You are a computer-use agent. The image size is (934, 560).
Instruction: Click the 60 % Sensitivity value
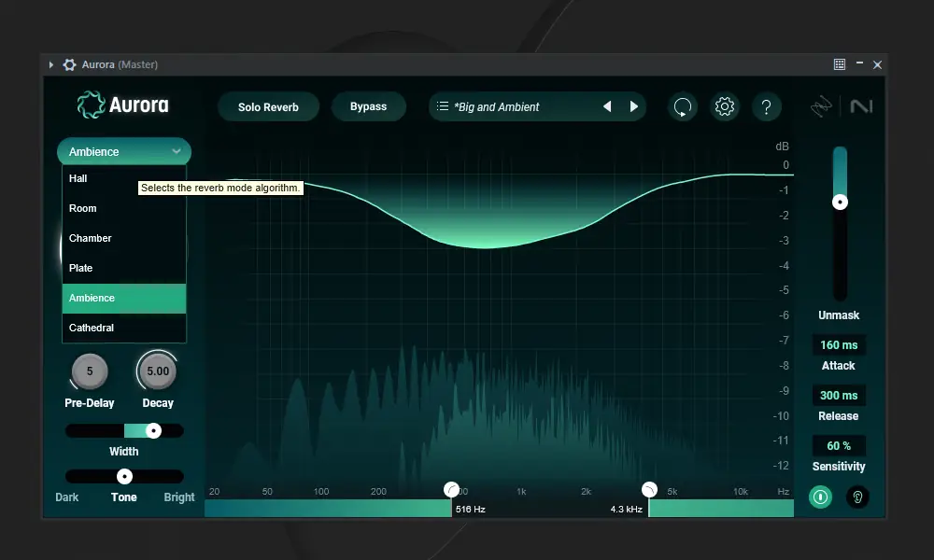click(839, 446)
